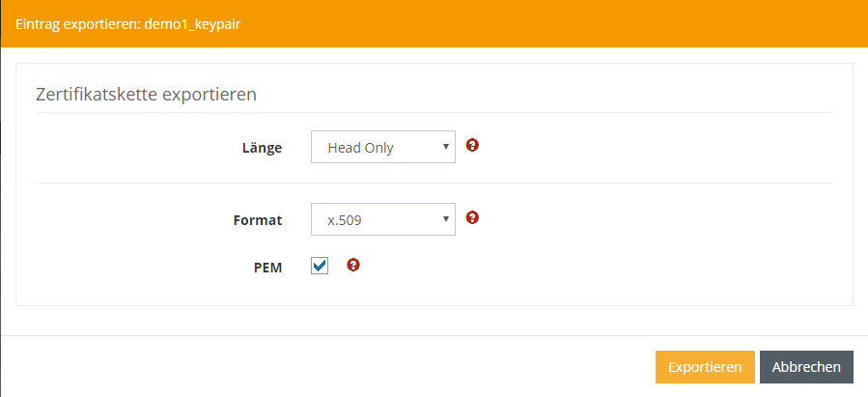The image size is (868, 397).
Task: Click the Format field label
Action: [258, 220]
